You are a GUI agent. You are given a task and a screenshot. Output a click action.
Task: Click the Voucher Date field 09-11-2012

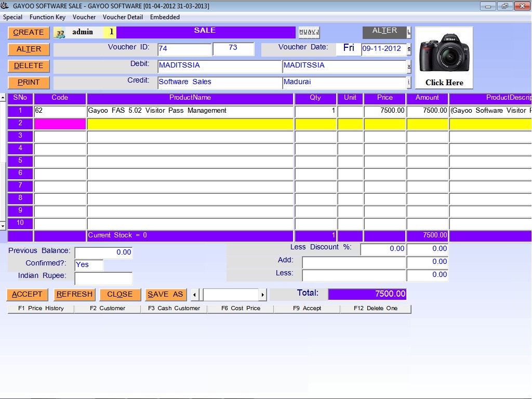point(384,49)
